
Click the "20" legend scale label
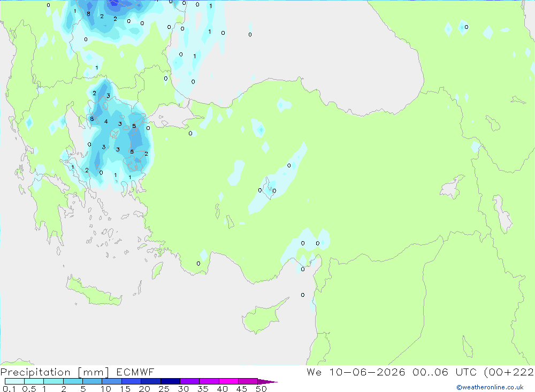tap(144, 389)
